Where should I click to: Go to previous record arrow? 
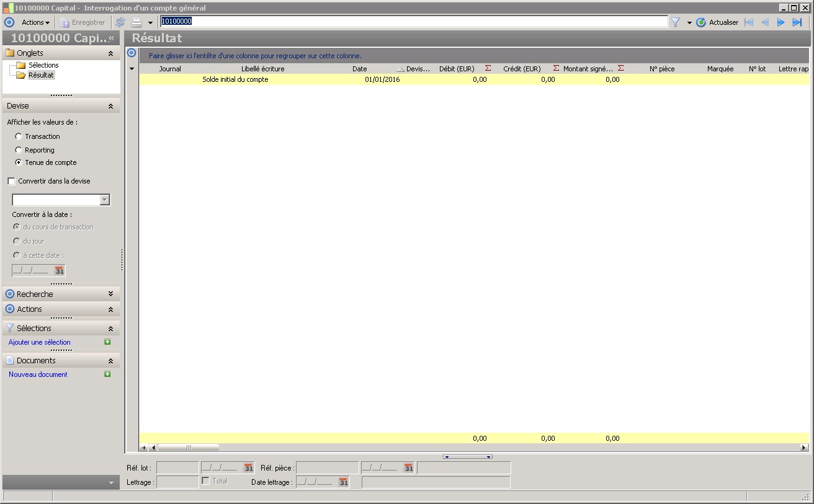pos(764,22)
